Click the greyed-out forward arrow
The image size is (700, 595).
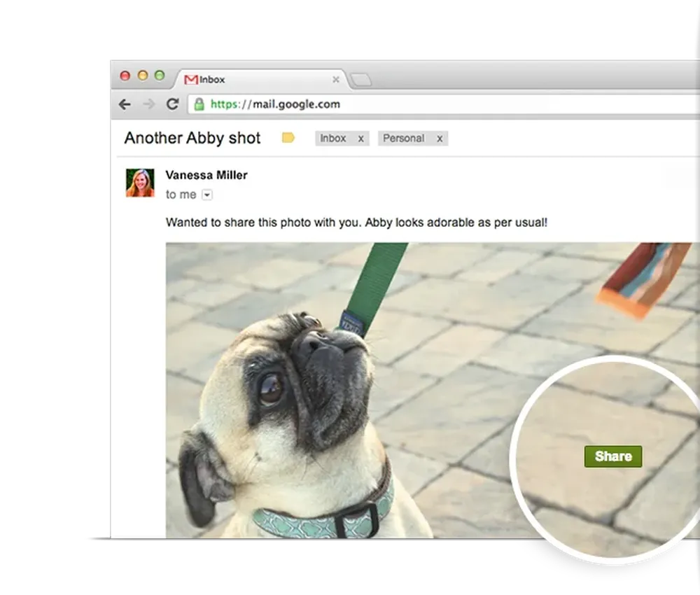point(148,104)
